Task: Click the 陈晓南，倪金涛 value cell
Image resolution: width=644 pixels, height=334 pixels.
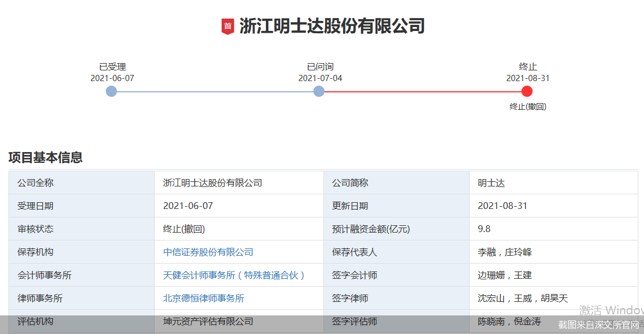Action: click(553, 321)
